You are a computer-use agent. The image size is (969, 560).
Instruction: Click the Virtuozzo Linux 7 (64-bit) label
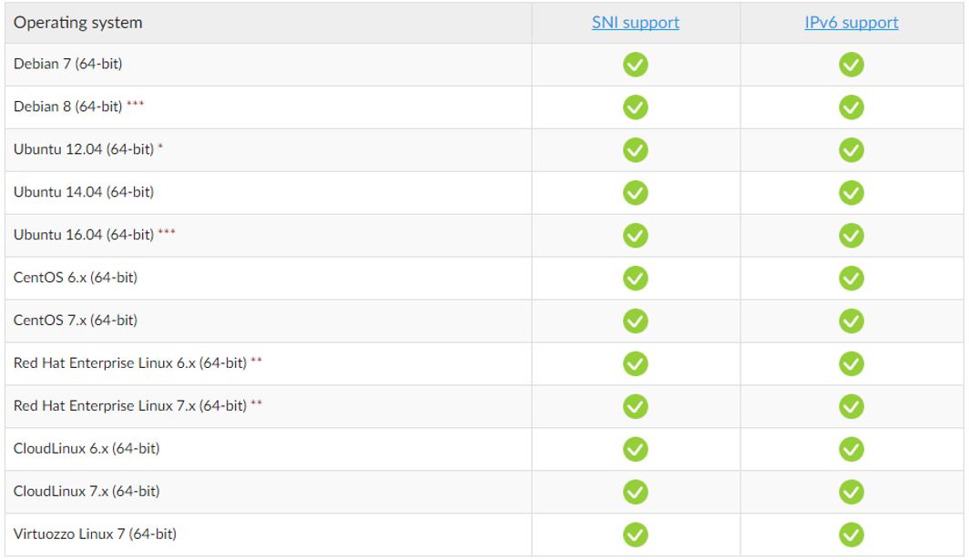pos(95,535)
